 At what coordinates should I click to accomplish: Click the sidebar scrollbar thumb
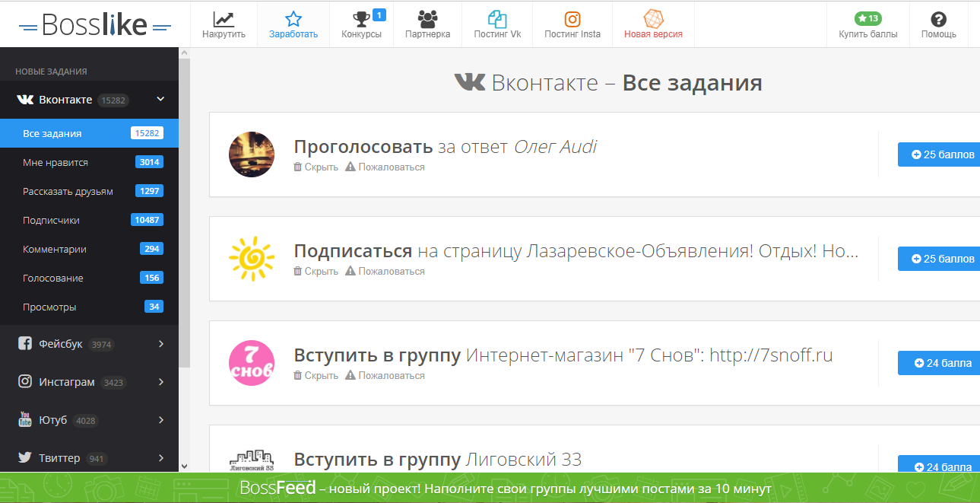pos(184,215)
